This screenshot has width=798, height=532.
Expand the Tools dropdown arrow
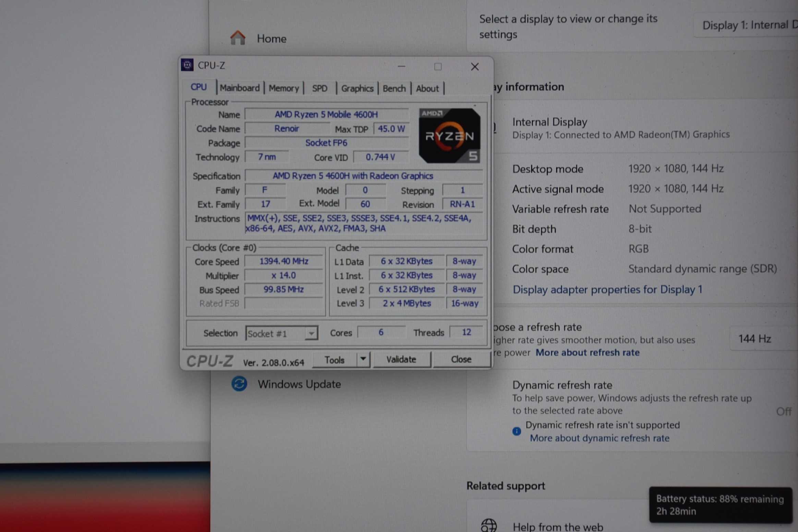[x=363, y=359]
